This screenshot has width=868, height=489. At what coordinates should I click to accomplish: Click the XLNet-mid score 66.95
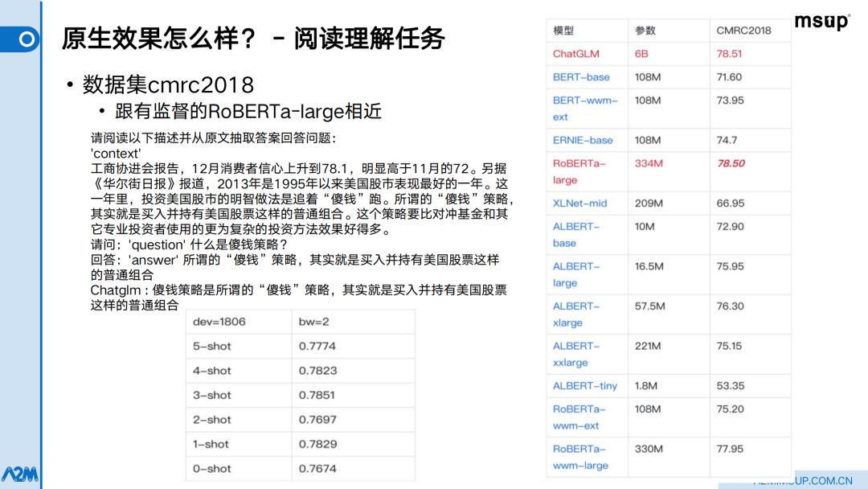pyautogui.click(x=730, y=203)
